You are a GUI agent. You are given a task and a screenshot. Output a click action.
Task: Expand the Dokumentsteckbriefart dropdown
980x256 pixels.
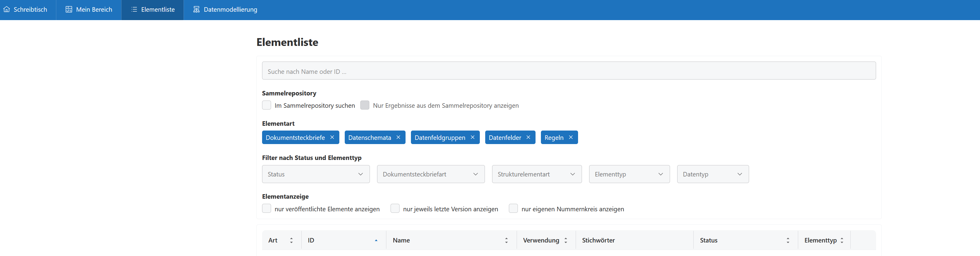tap(430, 174)
